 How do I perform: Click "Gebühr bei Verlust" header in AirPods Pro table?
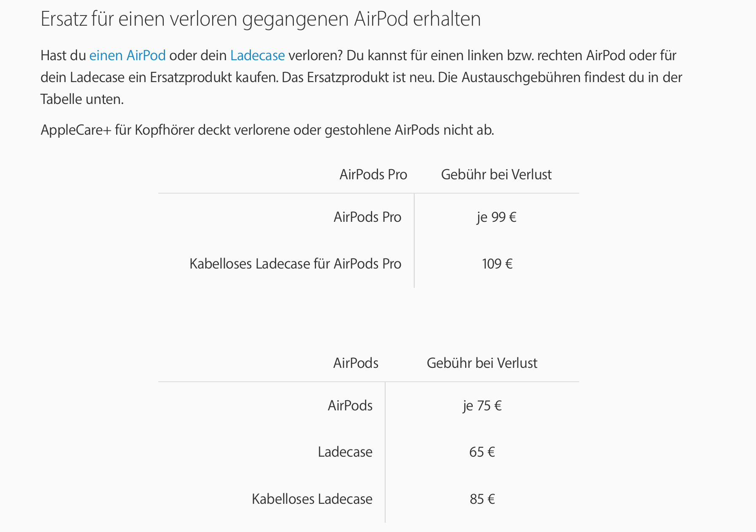[x=496, y=175]
